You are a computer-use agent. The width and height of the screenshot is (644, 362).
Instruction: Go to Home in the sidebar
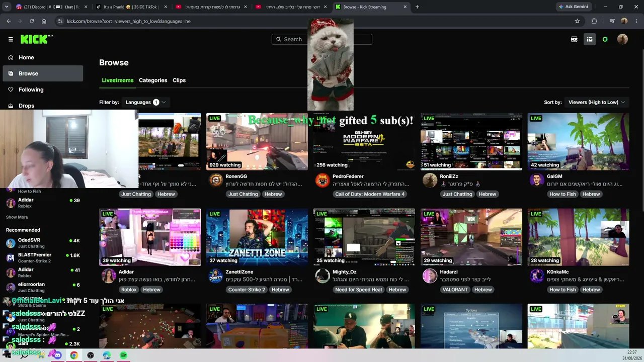[x=43, y=57]
